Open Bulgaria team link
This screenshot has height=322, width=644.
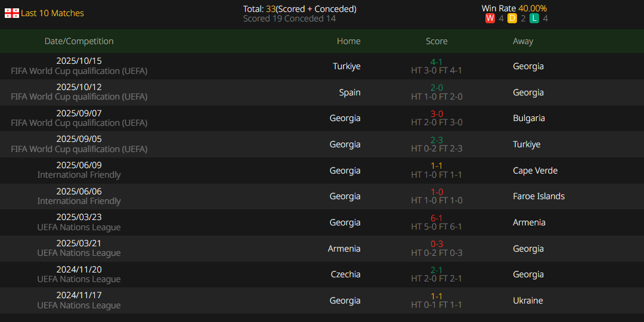[528, 118]
